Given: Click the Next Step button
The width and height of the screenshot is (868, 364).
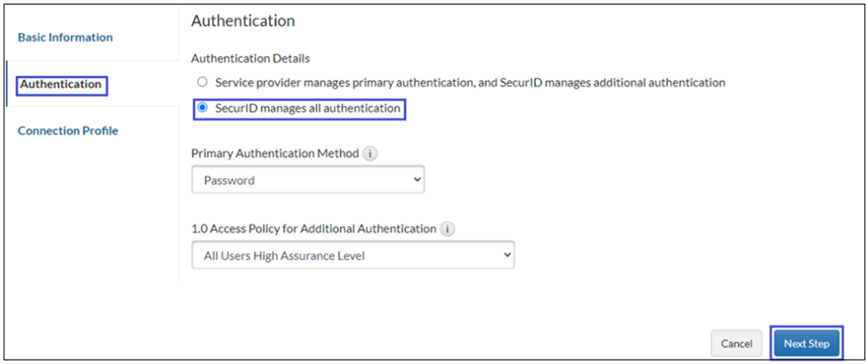Looking at the screenshot, I should click(x=806, y=344).
